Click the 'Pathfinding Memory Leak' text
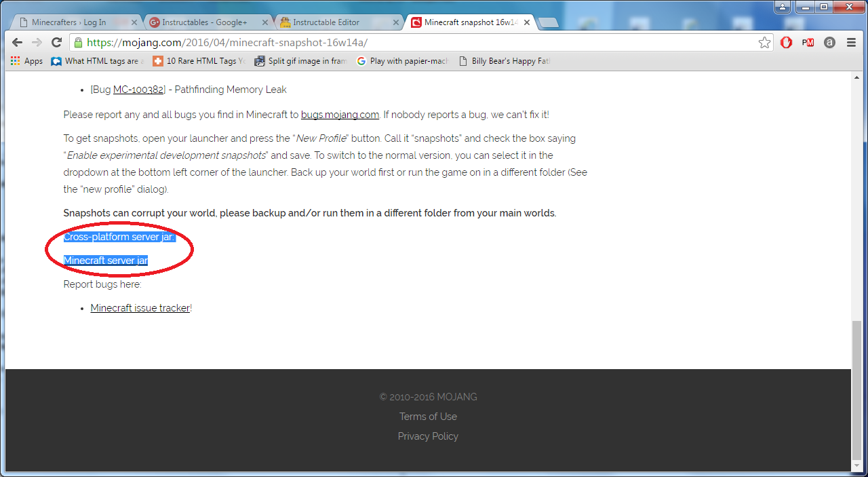Screen dimensions: 868x477 click(231, 90)
